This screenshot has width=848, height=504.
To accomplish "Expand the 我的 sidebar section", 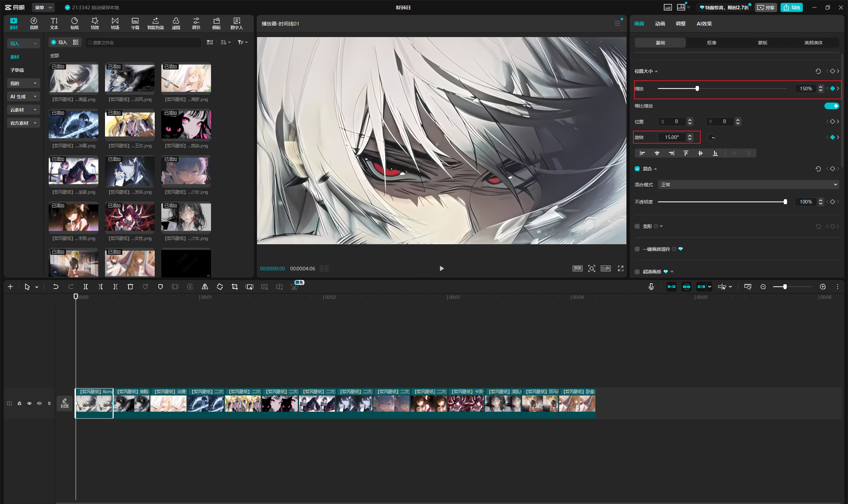I will point(24,83).
